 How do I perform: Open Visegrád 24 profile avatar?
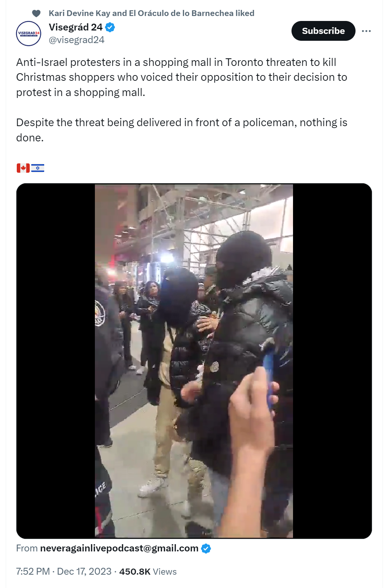[29, 34]
